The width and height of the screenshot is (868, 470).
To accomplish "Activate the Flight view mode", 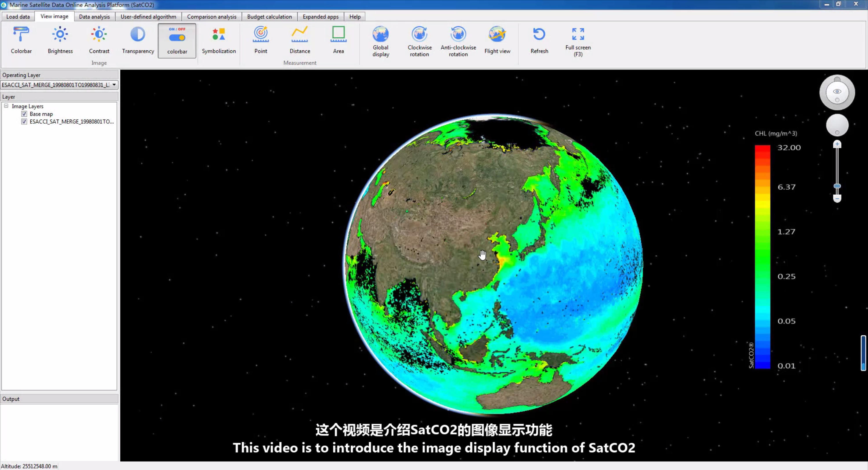I will point(497,40).
